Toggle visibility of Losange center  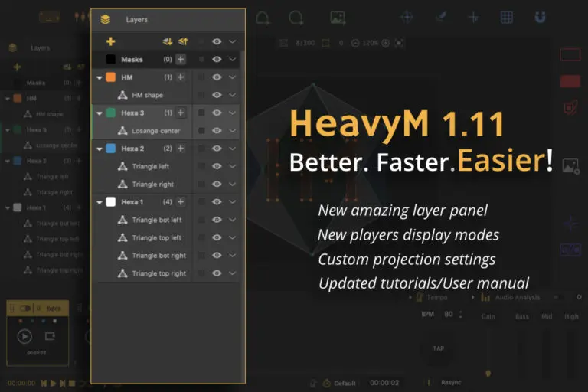pyautogui.click(x=217, y=131)
